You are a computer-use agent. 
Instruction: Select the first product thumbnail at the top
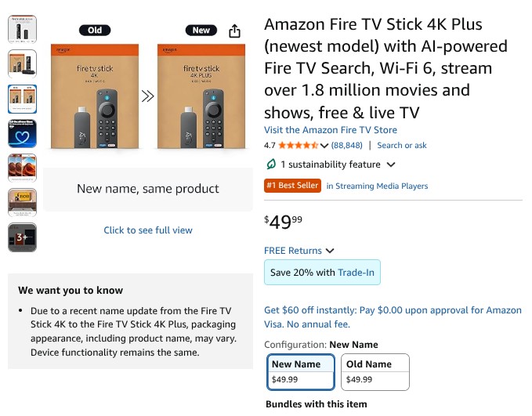22,29
